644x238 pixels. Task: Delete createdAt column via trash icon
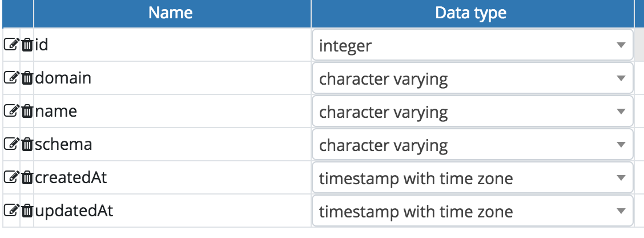pyautogui.click(x=27, y=177)
